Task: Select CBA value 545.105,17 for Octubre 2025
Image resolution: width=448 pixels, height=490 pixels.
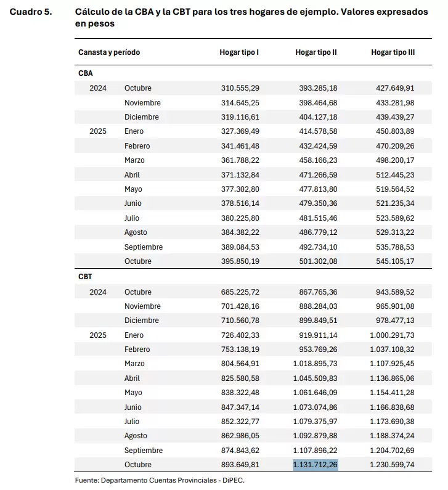Action: (x=395, y=261)
